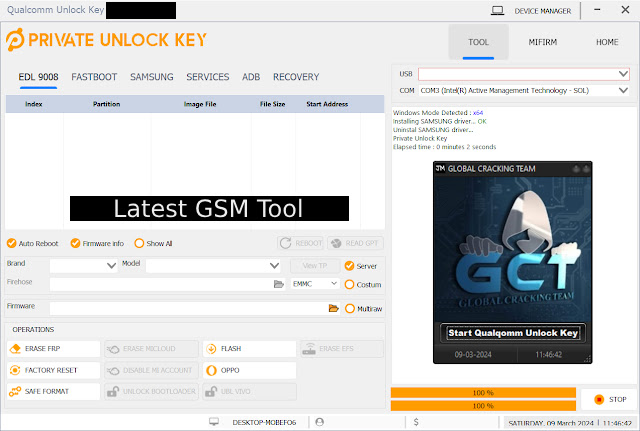Click the red STOP circle icon
The height and width of the screenshot is (431, 640).
[x=599, y=399]
